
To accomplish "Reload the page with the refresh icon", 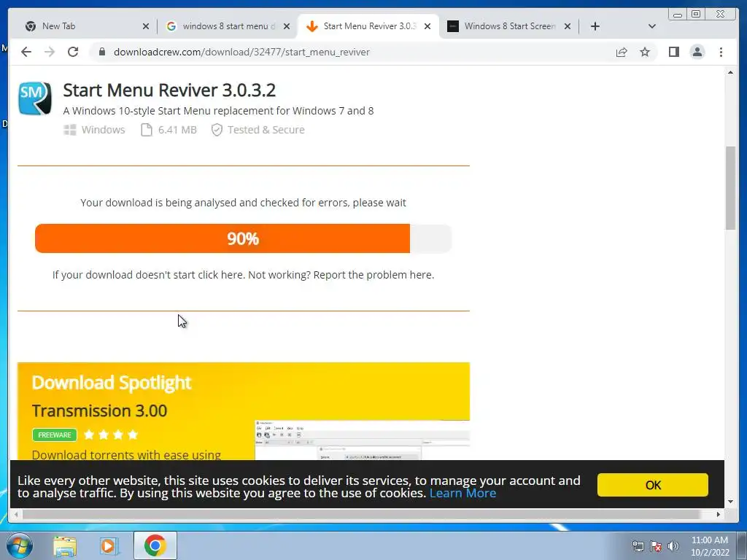I will [73, 52].
